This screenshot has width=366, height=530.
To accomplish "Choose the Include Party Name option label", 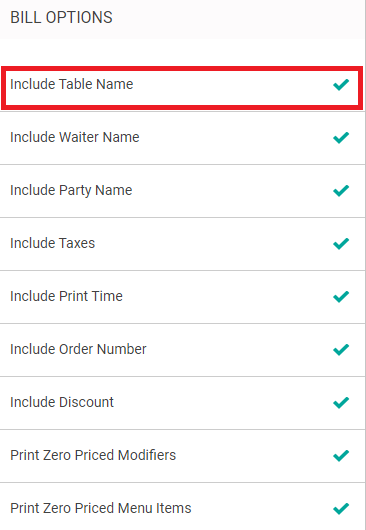I will (x=71, y=190).
